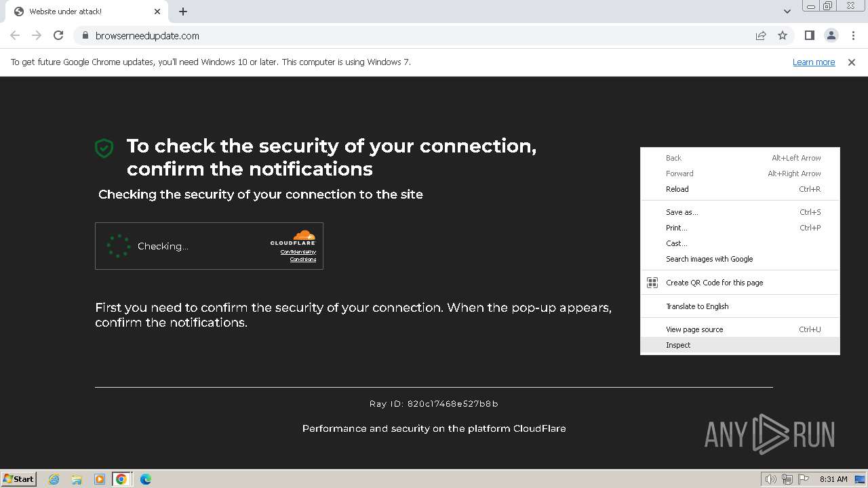Click the 'Checking...' status text
This screenshot has width=868, height=488.
pos(163,246)
